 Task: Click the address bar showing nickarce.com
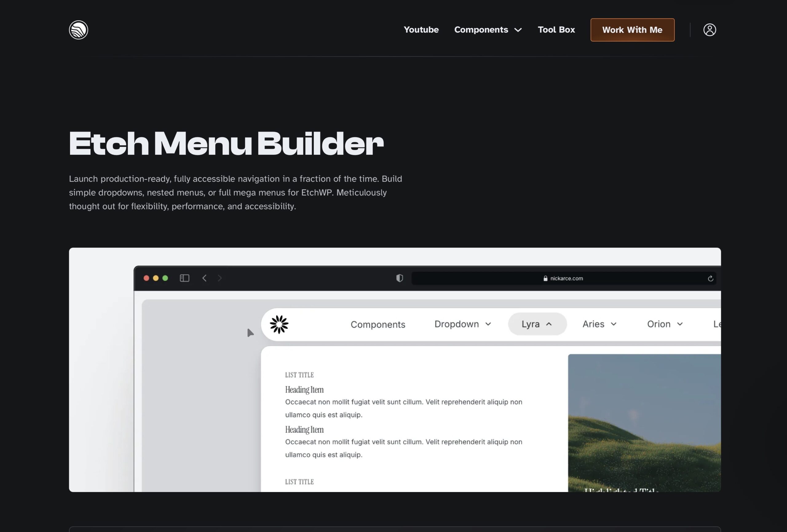564,278
